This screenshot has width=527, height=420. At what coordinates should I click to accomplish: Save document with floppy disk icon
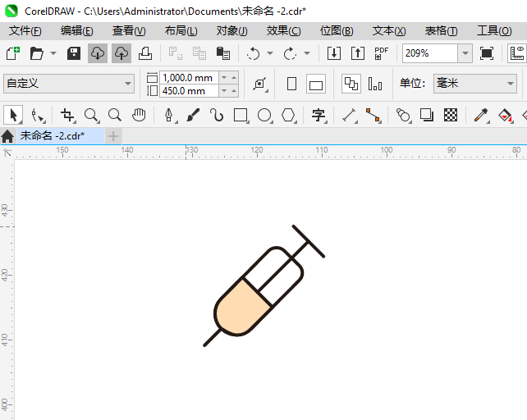74,53
